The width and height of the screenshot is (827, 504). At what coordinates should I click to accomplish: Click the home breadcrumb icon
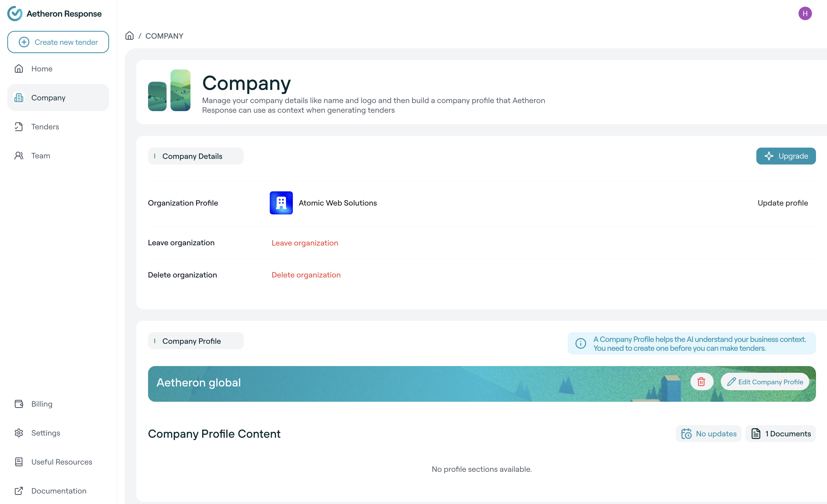[x=129, y=35]
